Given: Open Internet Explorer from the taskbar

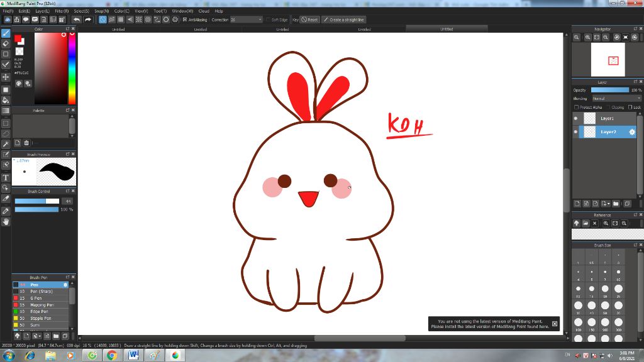Looking at the screenshot, I should 30,356.
